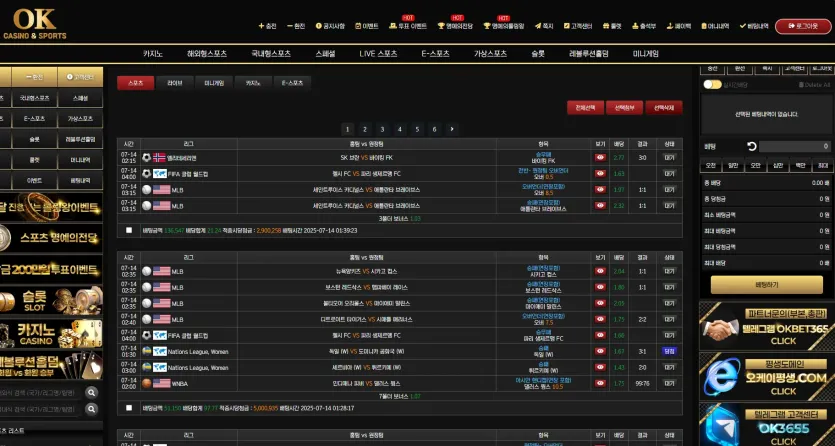The height and width of the screenshot is (446, 835).
Task: Open 고객센터 in the top bar
Action: pos(578,26)
